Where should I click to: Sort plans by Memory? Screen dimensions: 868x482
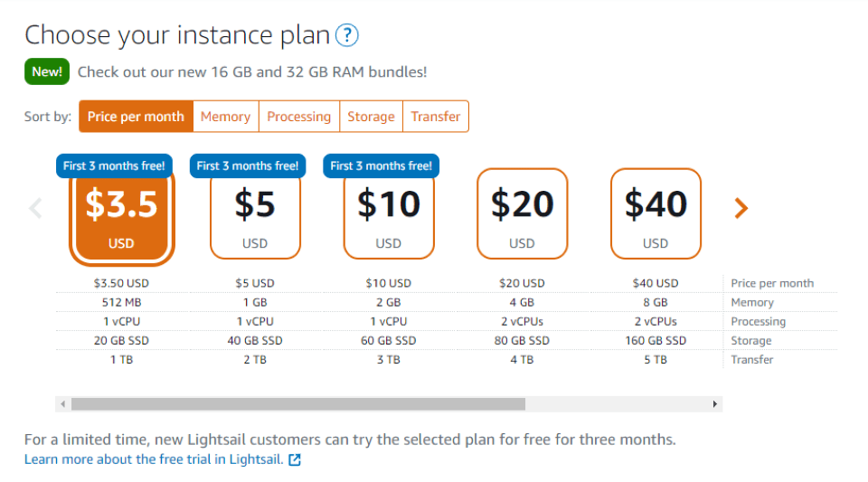[225, 117]
